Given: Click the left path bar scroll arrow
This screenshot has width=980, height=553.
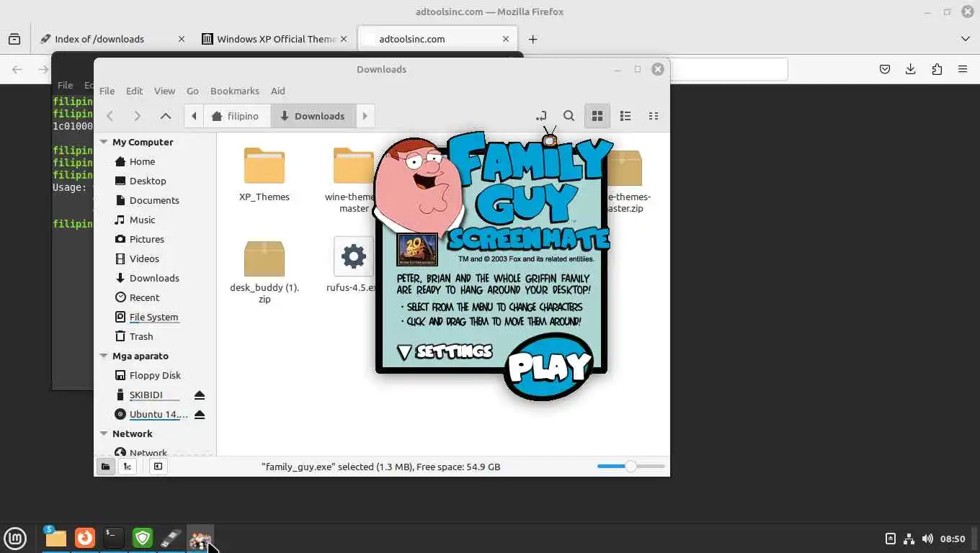Looking at the screenshot, I should coord(194,116).
